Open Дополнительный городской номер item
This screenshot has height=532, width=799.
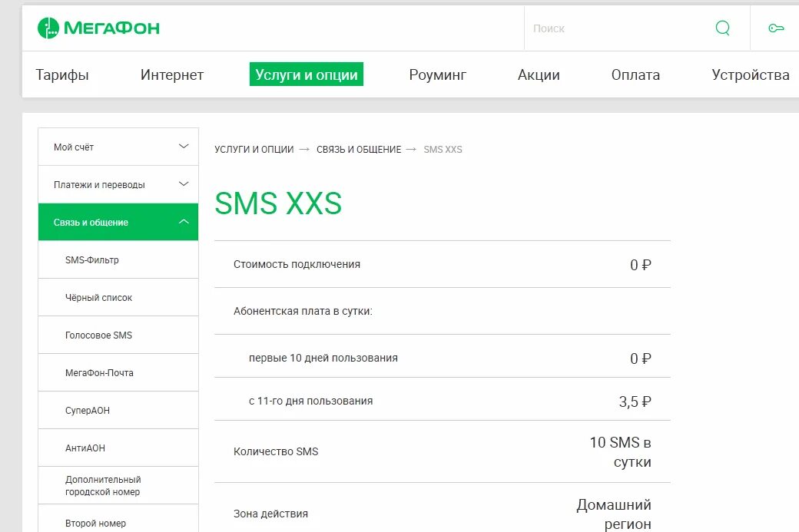click(118, 486)
